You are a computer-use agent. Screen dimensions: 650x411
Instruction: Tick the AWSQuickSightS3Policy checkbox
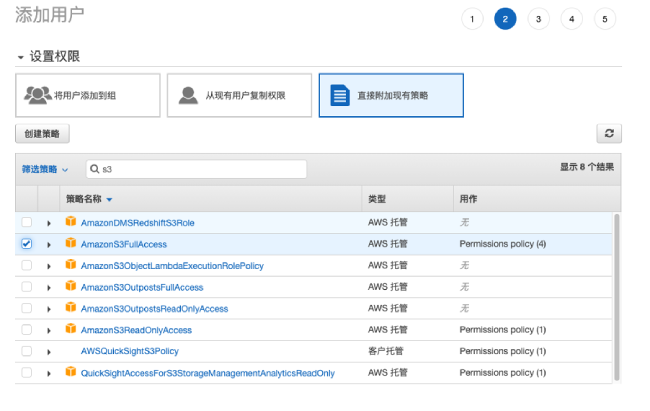(x=27, y=351)
